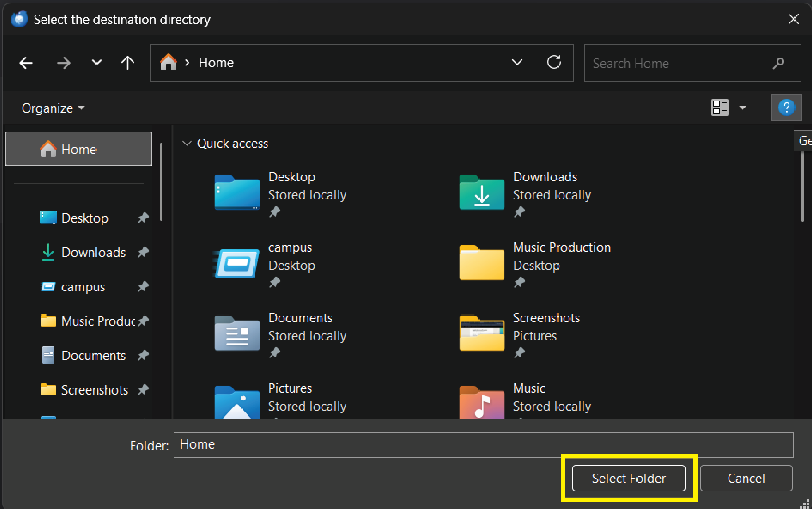This screenshot has height=509, width=812.
Task: Open the Recent locations dropdown chevron
Action: pyautogui.click(x=97, y=63)
